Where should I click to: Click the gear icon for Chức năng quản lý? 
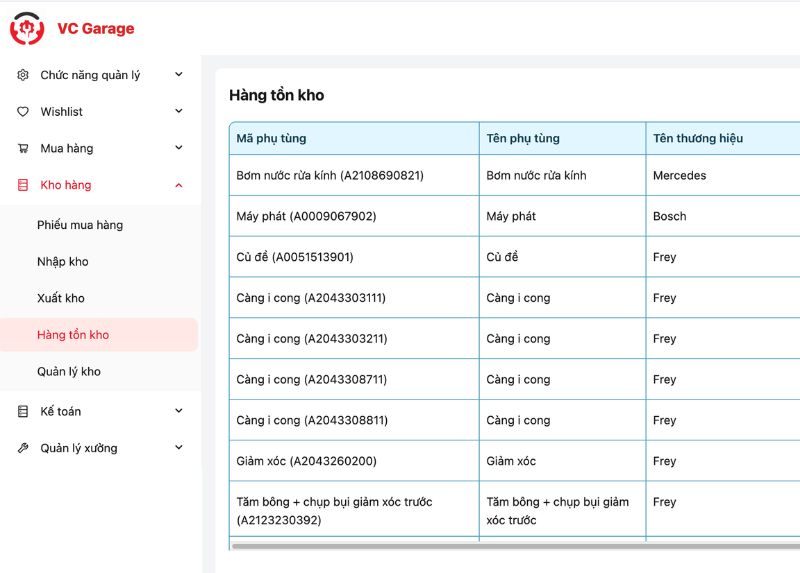23,75
